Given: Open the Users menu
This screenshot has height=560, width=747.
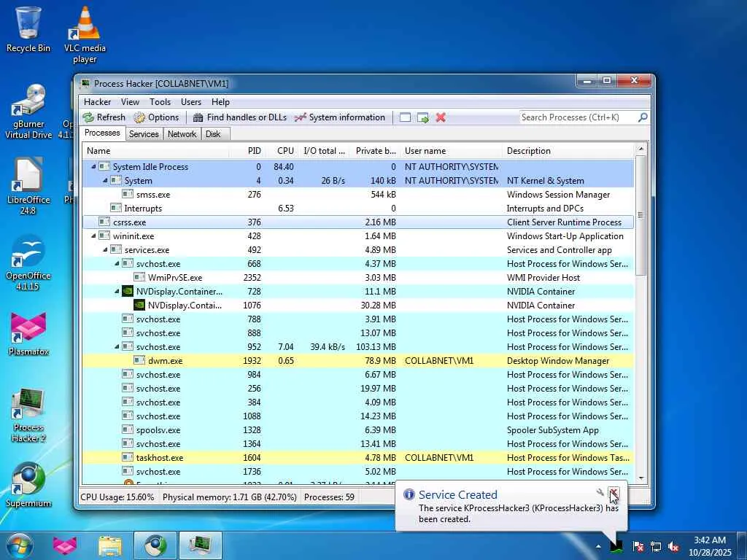Looking at the screenshot, I should [x=191, y=102].
